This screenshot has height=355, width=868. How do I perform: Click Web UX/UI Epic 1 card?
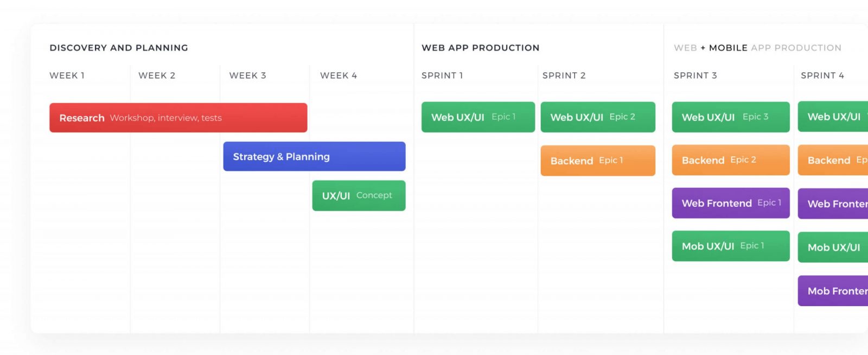[x=477, y=117]
